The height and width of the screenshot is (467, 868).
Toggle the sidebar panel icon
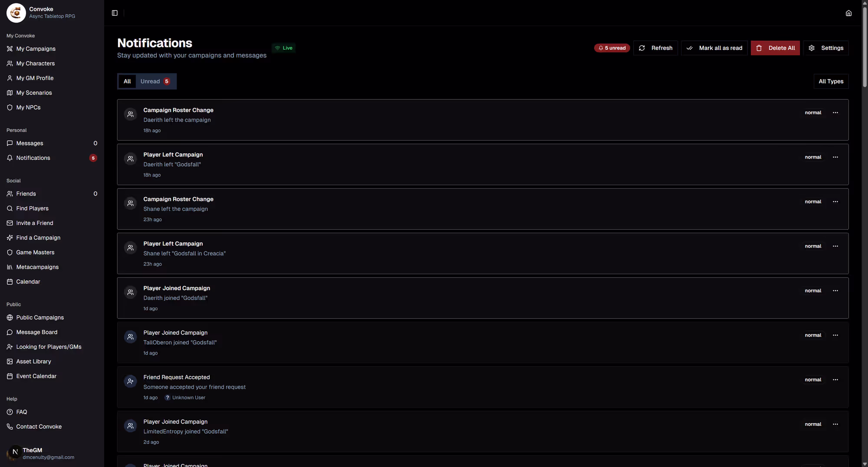pos(115,13)
